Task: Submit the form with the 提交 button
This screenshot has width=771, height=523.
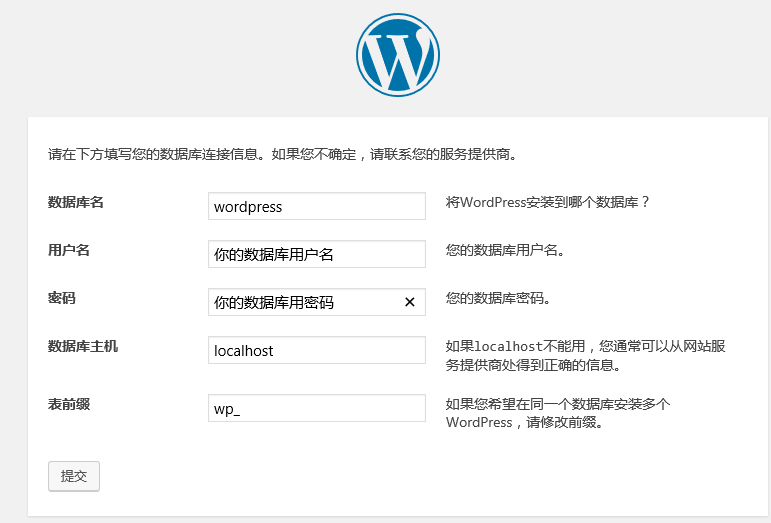Action: coord(74,476)
